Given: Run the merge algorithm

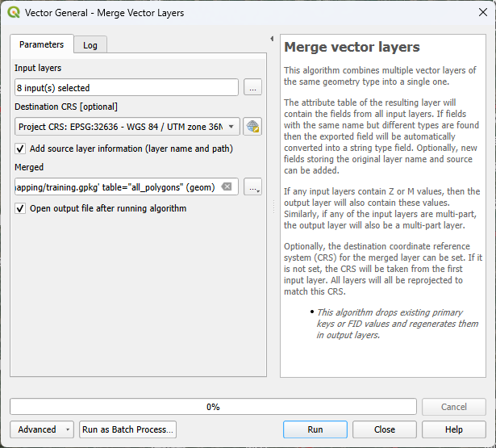Looking at the screenshot, I should (315, 429).
